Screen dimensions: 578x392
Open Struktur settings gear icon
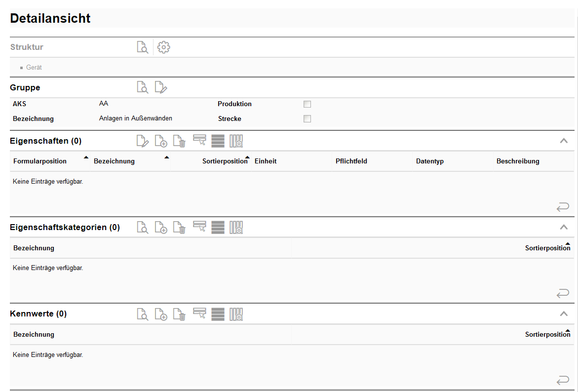pos(163,47)
